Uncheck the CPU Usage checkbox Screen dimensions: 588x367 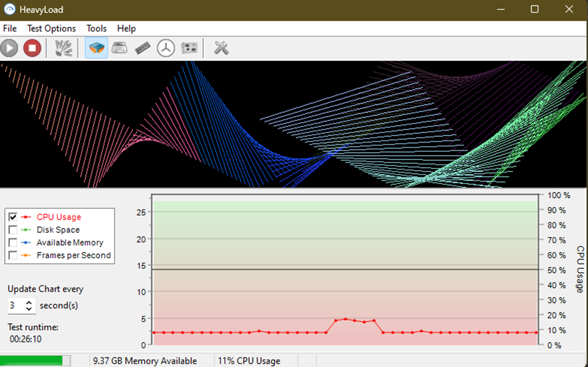click(13, 217)
